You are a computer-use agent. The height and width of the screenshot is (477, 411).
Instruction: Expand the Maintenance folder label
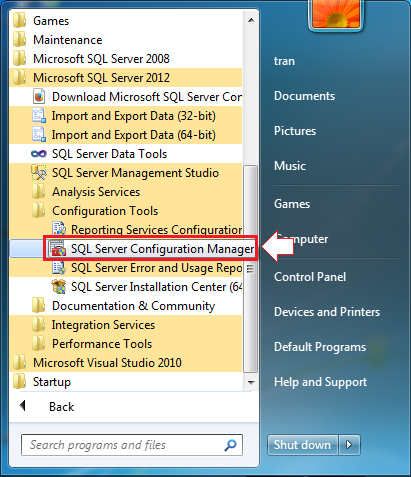(x=68, y=40)
